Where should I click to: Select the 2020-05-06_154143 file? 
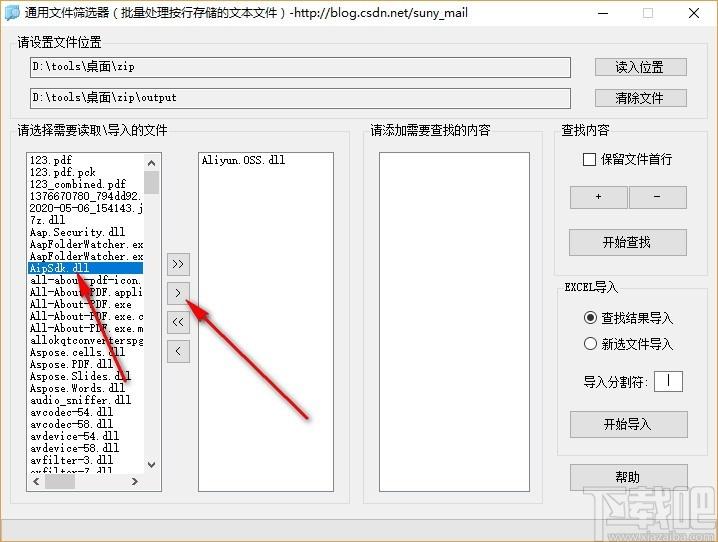(86, 208)
